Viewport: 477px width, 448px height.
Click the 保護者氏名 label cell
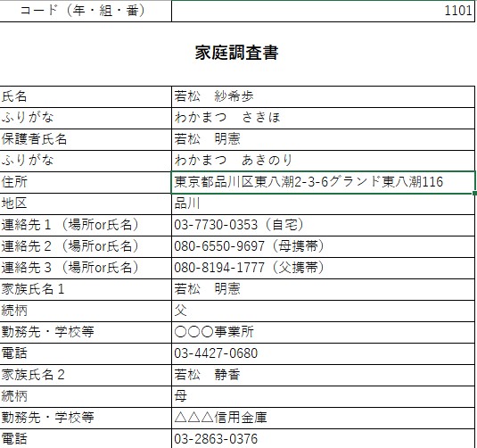[x=86, y=139]
